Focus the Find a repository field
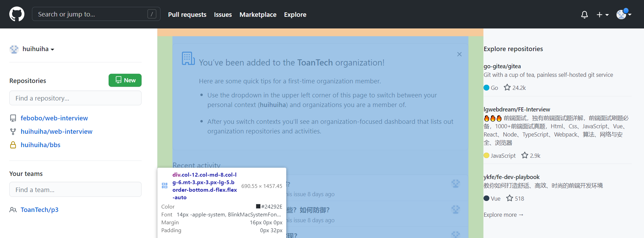Viewport: 644px width, 238px height. pos(75,98)
